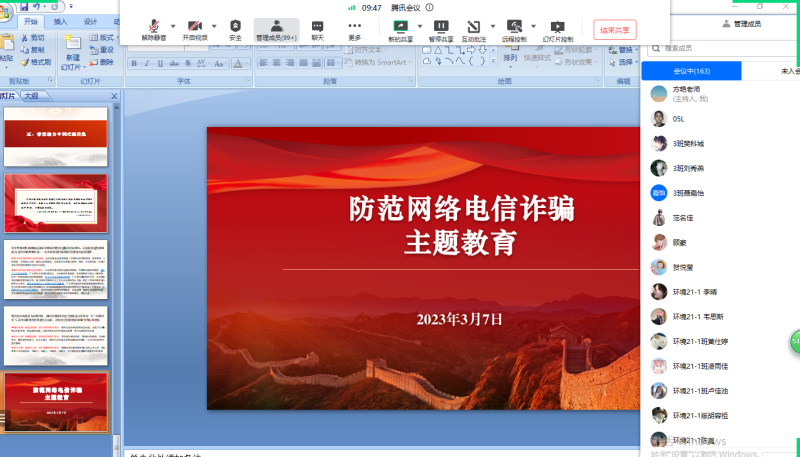Expand the audio options arrow beside 解除静音
Screen dimensions: 800x457
click(173, 26)
